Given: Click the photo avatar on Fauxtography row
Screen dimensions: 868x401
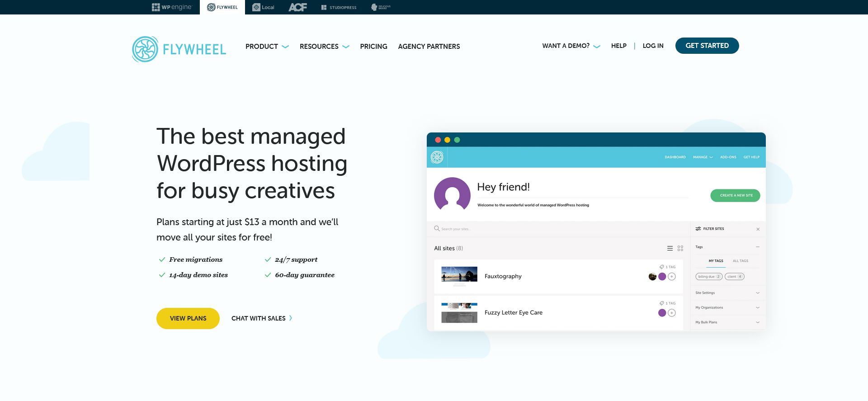Looking at the screenshot, I should (652, 277).
